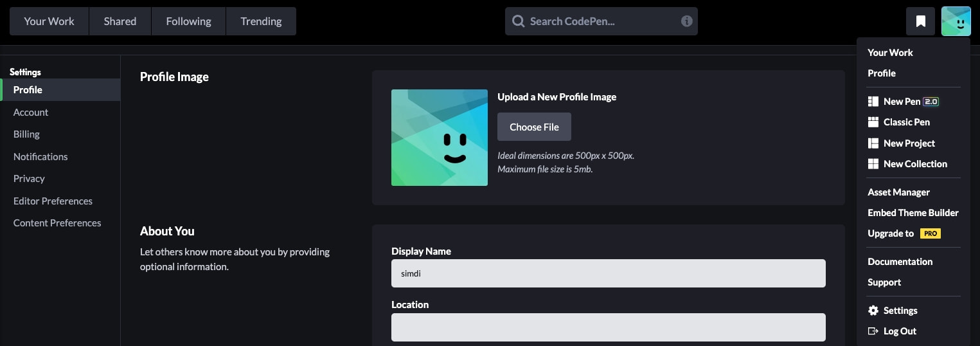Click the Upload a New Profile Image text
980x346 pixels.
[557, 97]
